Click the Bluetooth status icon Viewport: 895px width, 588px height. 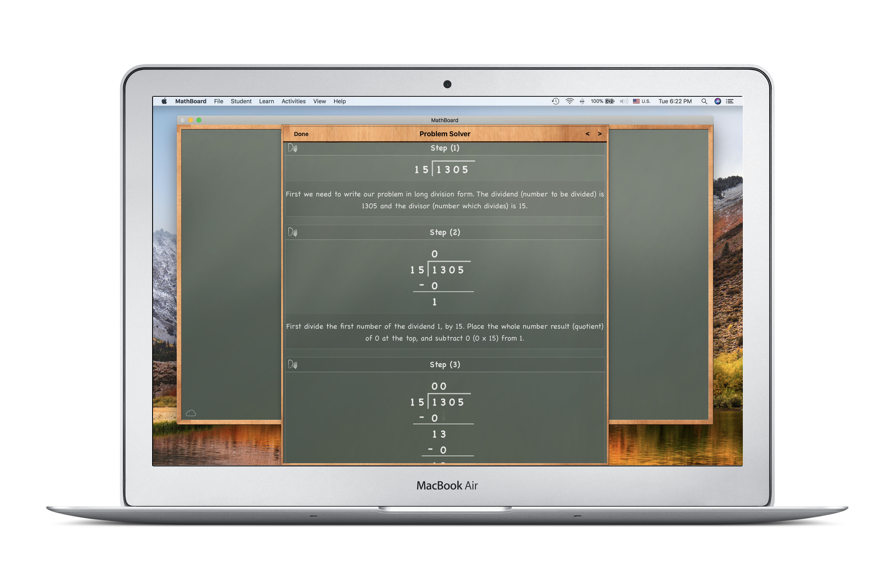click(x=582, y=101)
